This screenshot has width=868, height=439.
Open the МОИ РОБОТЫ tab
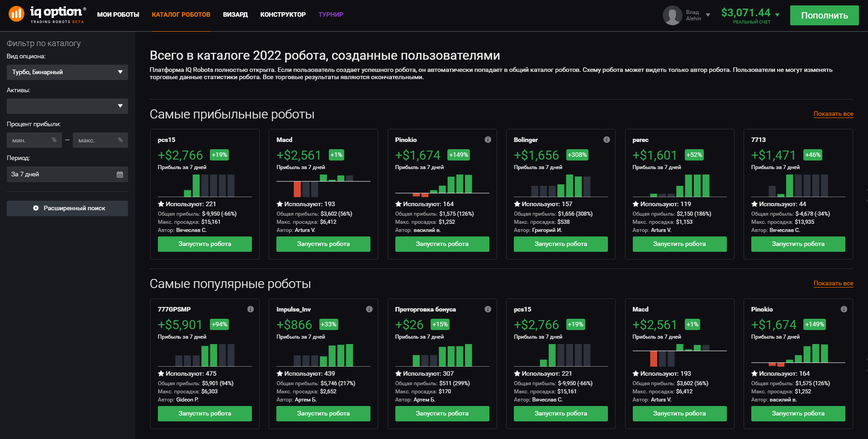[118, 14]
